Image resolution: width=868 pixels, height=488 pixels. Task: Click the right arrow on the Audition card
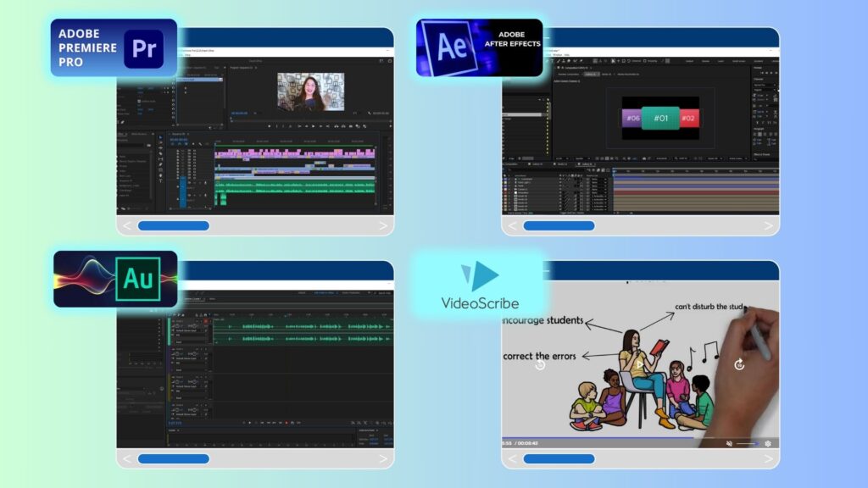[383, 458]
